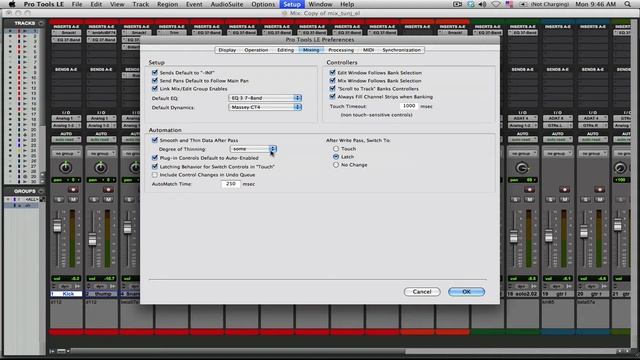Switch to the Processing tab

(x=341, y=50)
